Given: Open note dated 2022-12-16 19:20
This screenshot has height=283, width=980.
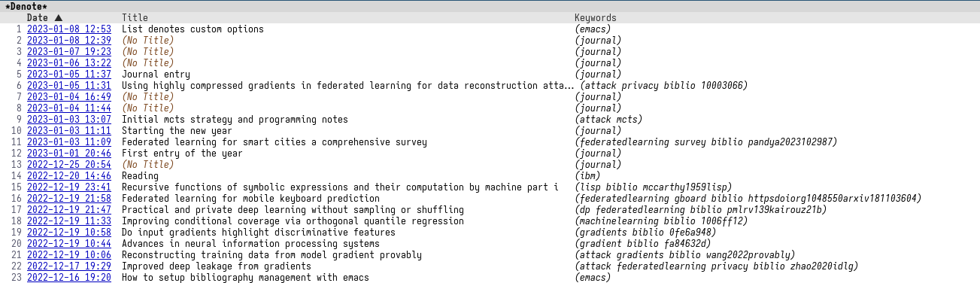Looking at the screenshot, I should pos(69,277).
